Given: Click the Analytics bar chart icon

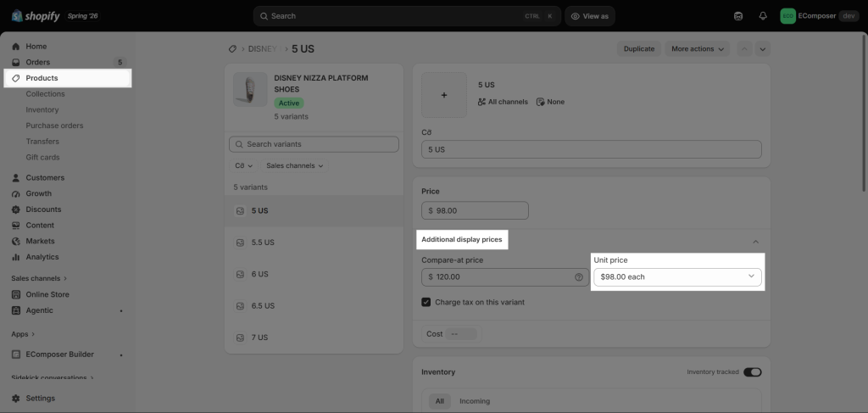Looking at the screenshot, I should (16, 257).
